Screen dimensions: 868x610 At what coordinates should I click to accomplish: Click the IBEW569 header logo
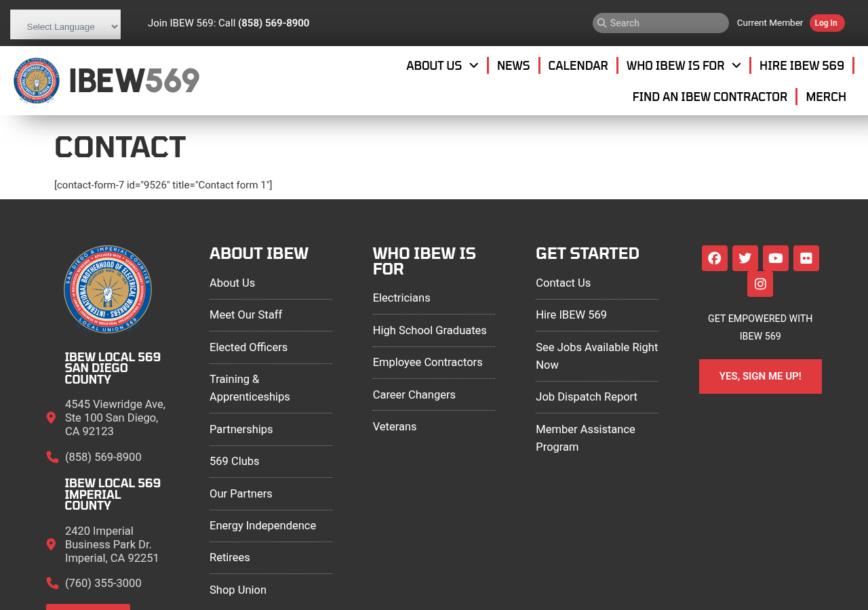coord(106,81)
